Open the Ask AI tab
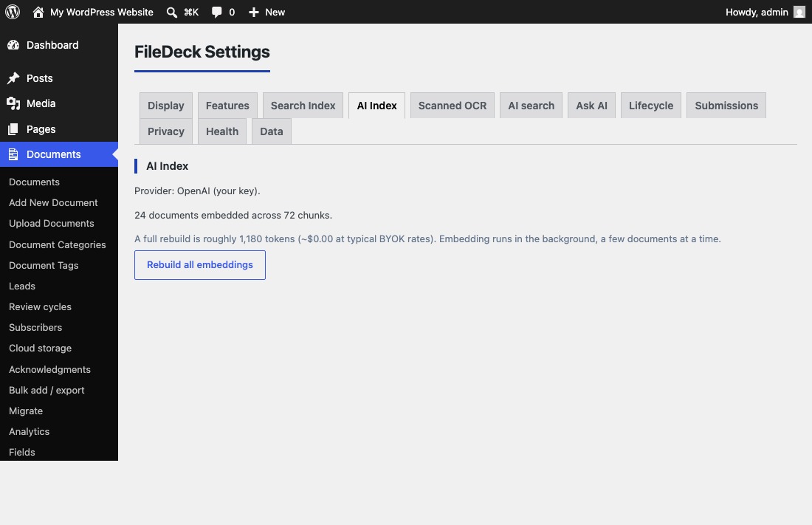The height and width of the screenshot is (525, 812). point(591,105)
